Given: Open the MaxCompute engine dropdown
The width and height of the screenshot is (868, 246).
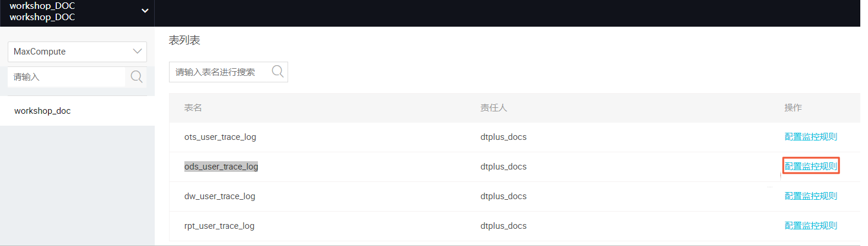Looking at the screenshot, I should click(77, 52).
